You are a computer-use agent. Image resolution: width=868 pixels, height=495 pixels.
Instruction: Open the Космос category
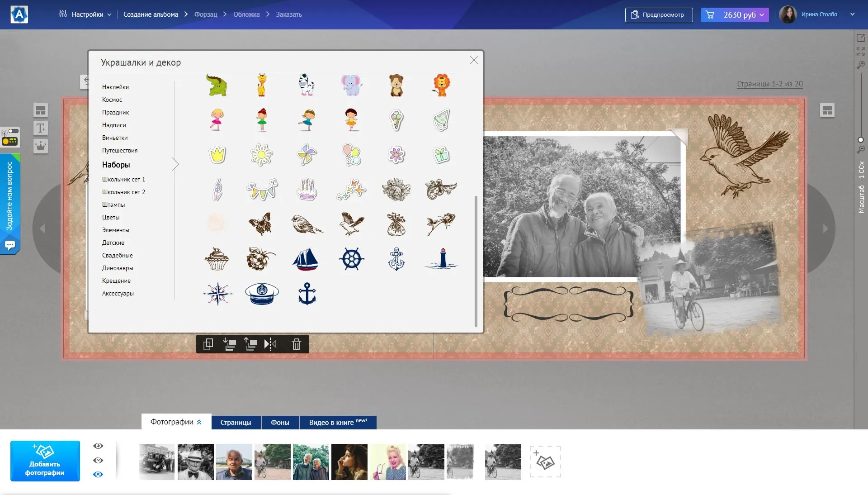click(x=112, y=100)
